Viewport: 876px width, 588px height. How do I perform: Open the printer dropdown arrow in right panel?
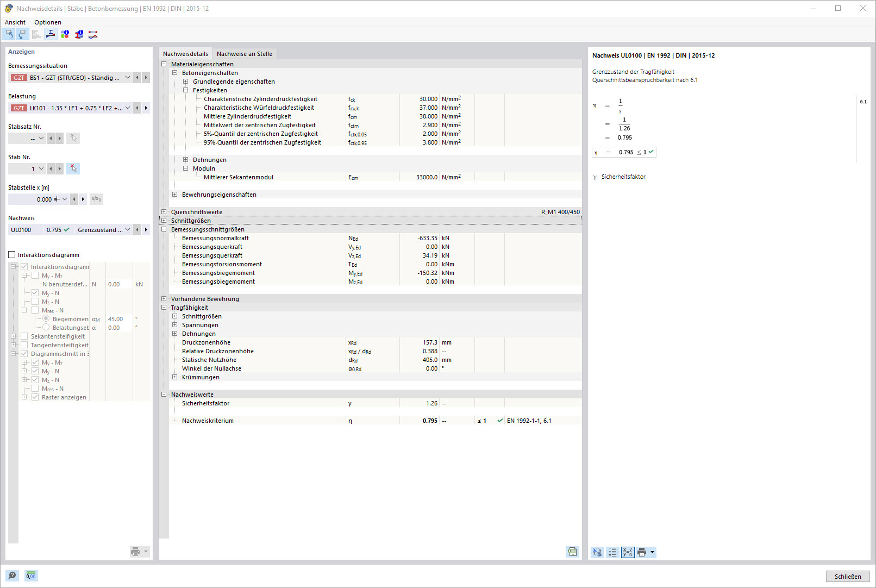click(x=652, y=552)
